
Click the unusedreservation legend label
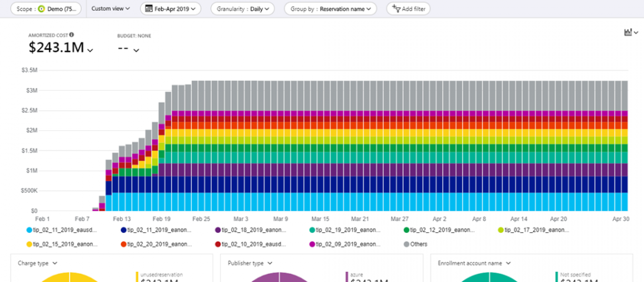tap(162, 275)
